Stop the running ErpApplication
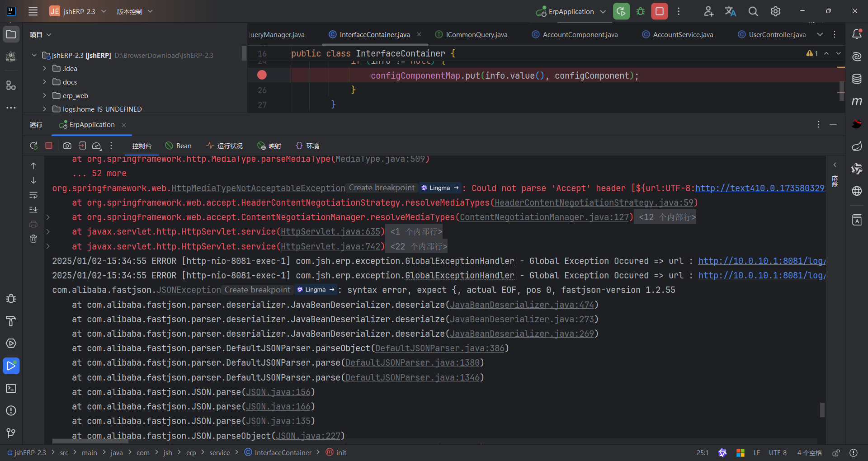 [660, 11]
